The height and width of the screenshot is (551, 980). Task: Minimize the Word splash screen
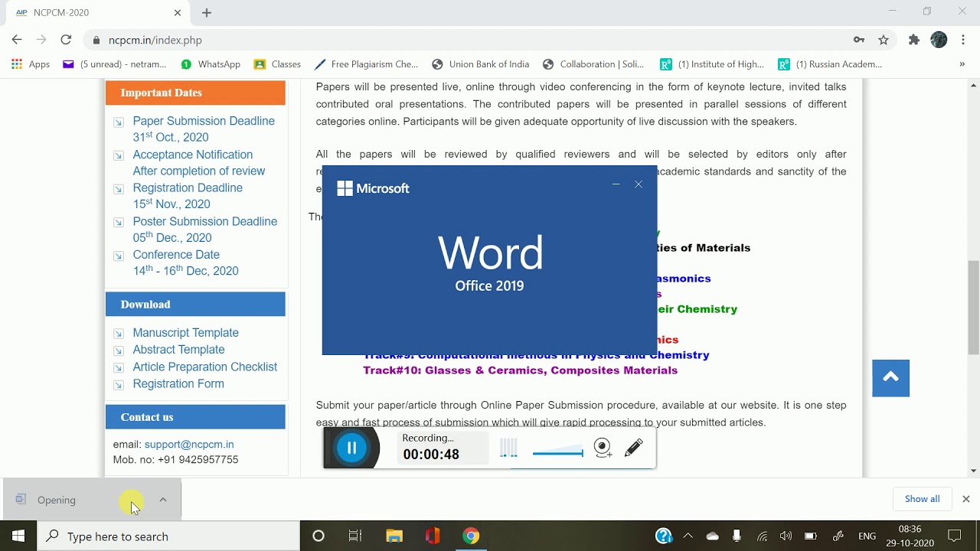tap(616, 184)
